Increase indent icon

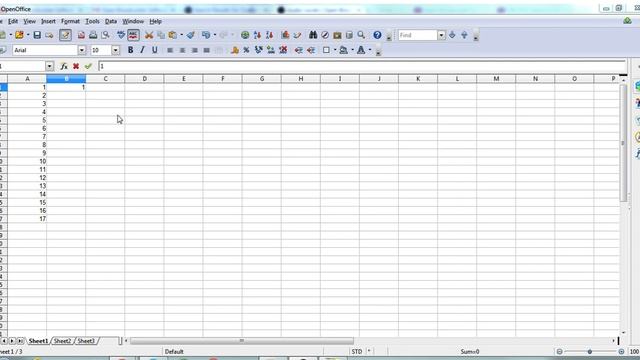click(x=311, y=50)
